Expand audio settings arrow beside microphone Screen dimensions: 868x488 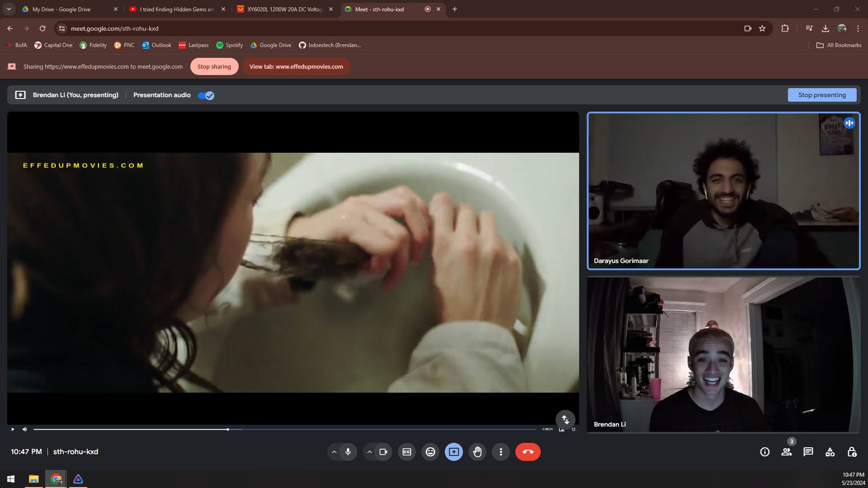(334, 452)
